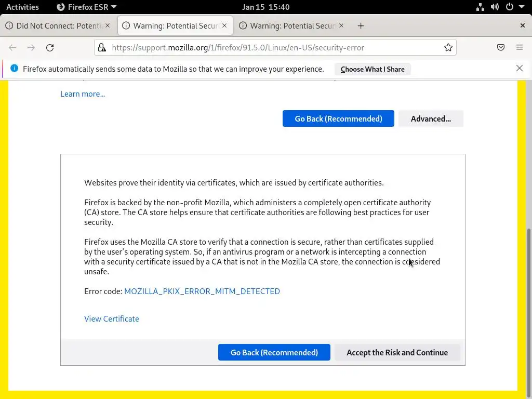Close the 'Did Not Connect' tab
The width and height of the screenshot is (532, 399).
(x=108, y=25)
